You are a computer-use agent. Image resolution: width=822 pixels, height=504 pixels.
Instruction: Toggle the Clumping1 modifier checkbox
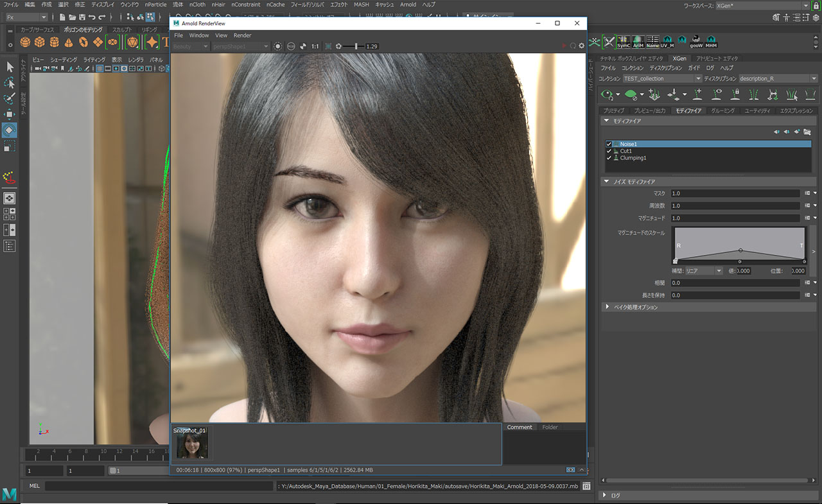[609, 158]
